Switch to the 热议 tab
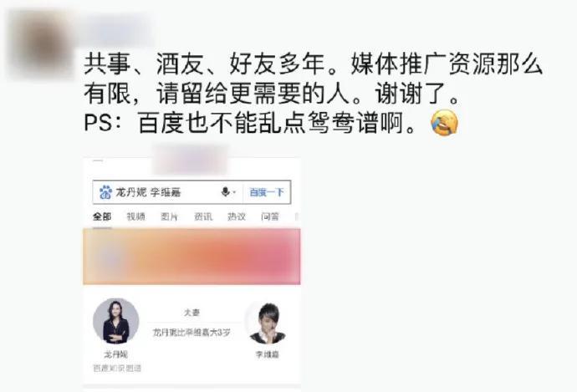Viewport: 577px width, 392px height. click(x=237, y=216)
